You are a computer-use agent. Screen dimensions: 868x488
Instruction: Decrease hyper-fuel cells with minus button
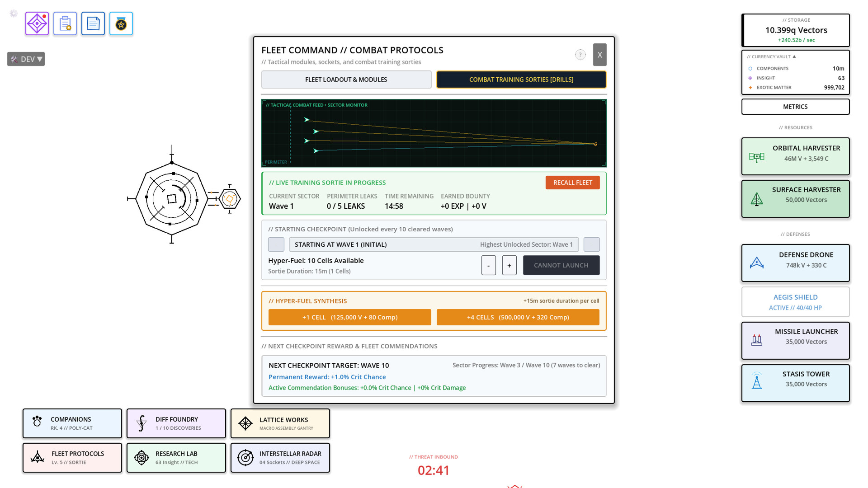tap(489, 265)
